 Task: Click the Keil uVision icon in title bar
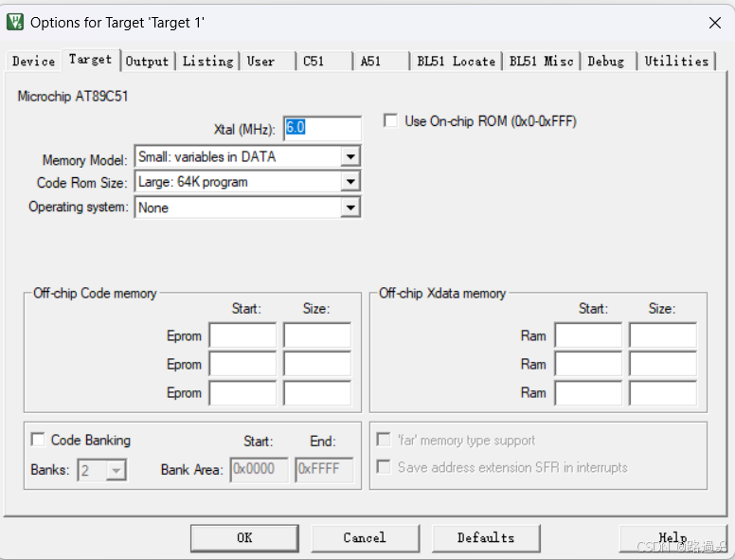(x=15, y=22)
